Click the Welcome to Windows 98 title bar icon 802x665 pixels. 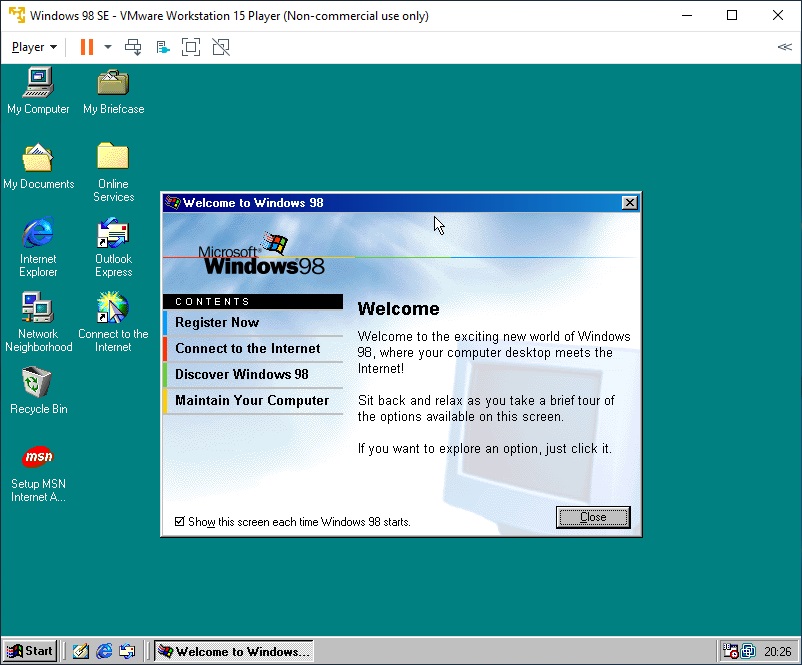click(173, 203)
